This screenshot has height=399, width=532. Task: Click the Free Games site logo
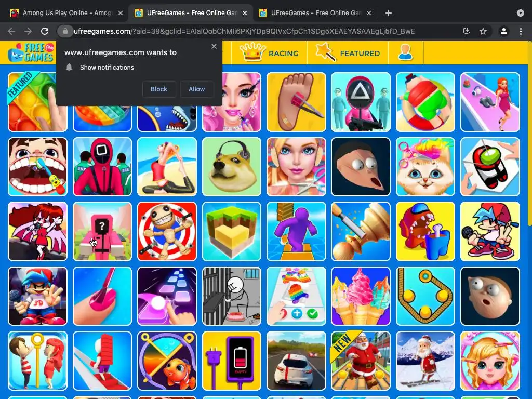[x=31, y=52]
